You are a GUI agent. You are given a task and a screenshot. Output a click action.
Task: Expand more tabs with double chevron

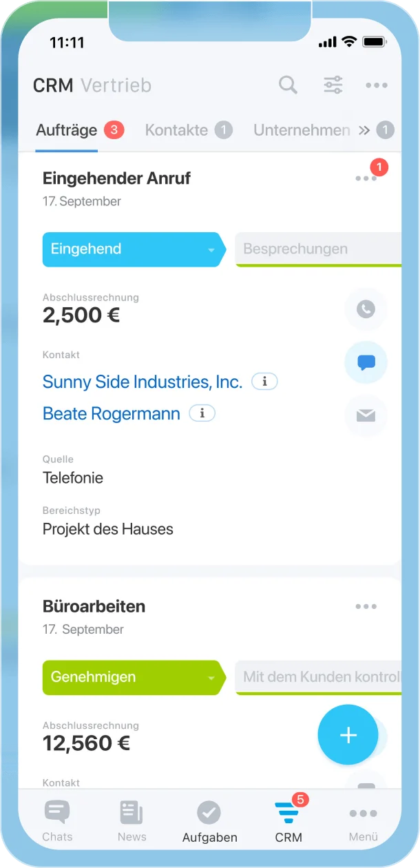[364, 130]
